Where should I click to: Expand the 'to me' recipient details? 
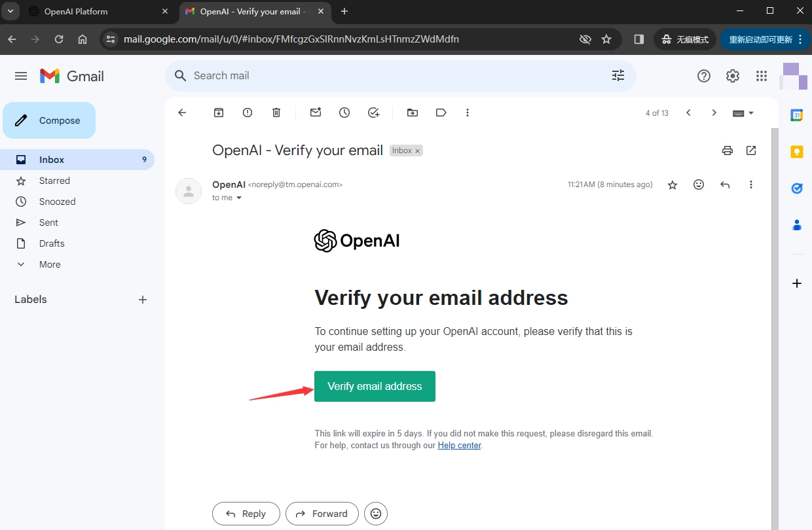[239, 198]
